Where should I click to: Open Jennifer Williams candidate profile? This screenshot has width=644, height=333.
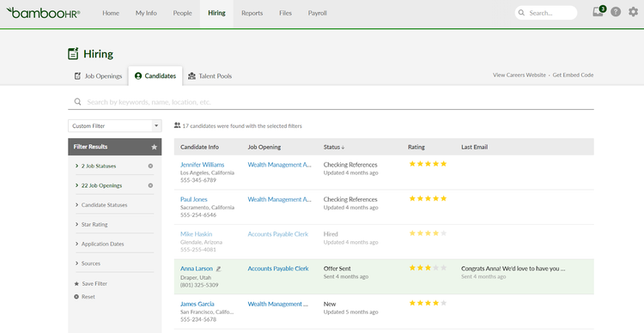click(x=202, y=165)
